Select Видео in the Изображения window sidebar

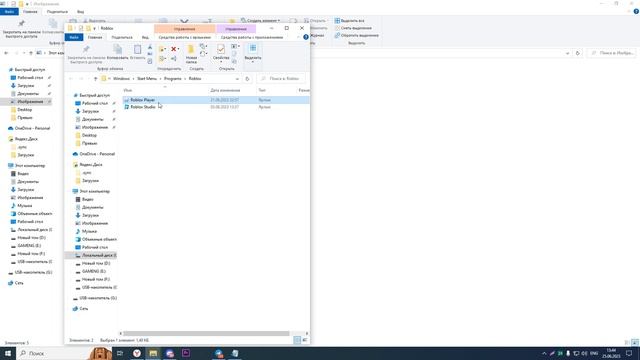pyautogui.click(x=23, y=174)
